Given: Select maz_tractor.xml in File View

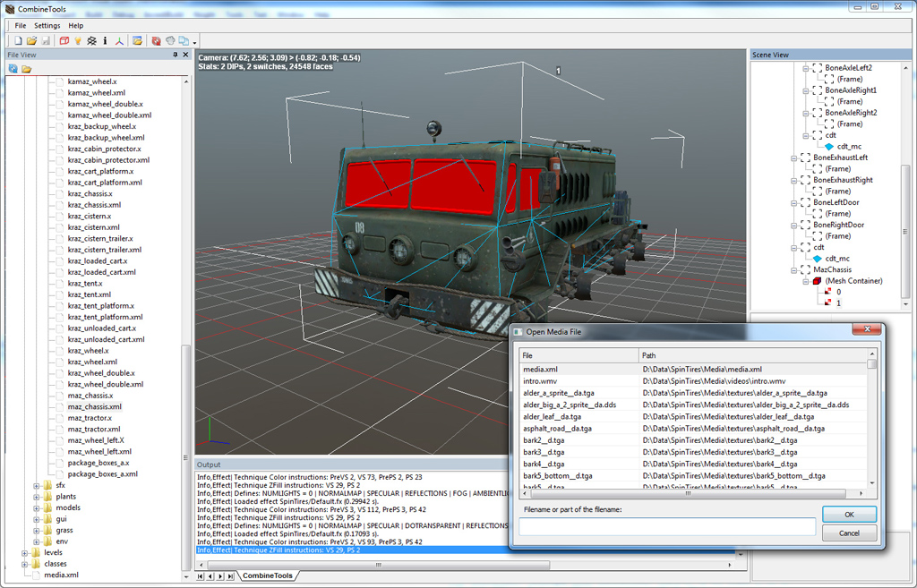Looking at the screenshot, I should (94, 429).
